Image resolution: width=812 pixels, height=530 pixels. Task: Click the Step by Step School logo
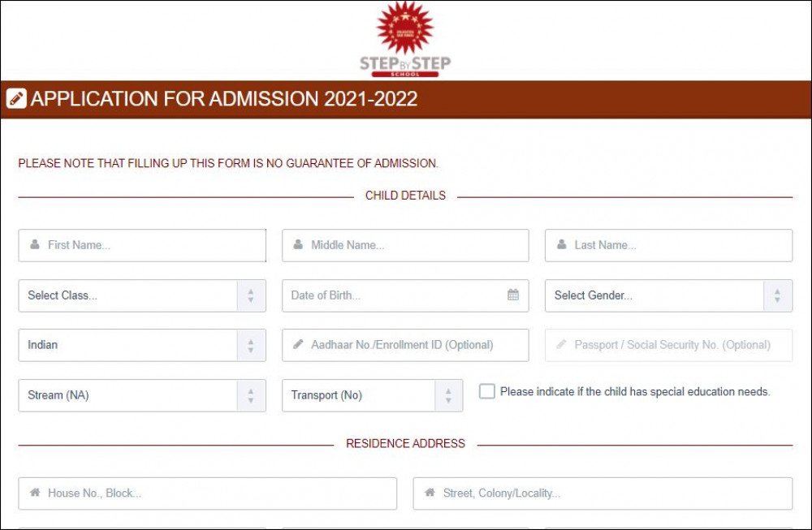point(405,41)
